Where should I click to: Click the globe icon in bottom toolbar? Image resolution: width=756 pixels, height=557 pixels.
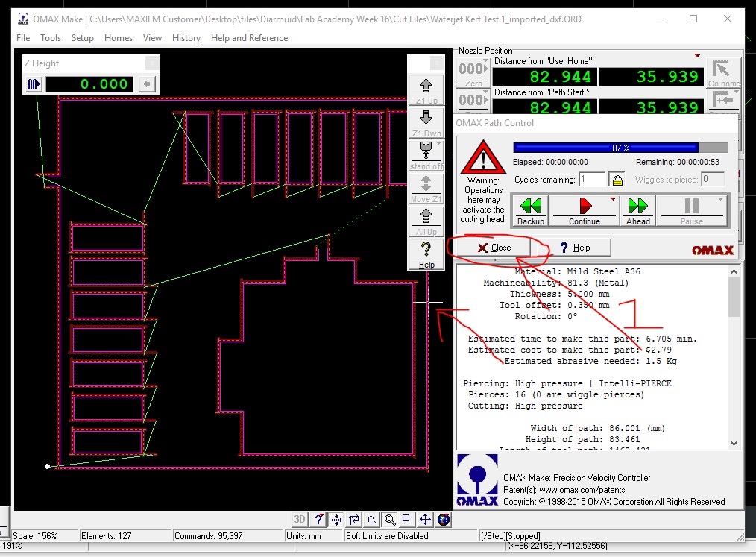click(444, 520)
